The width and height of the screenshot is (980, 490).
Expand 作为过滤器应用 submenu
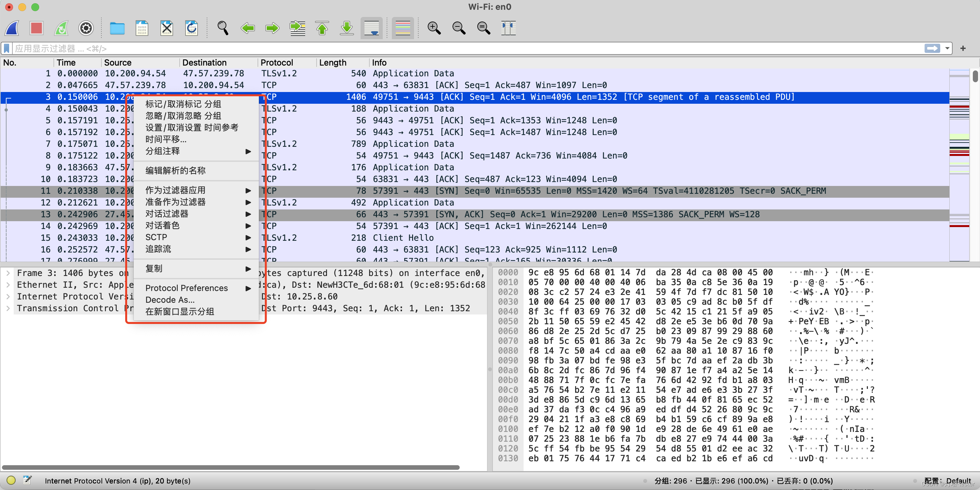click(196, 191)
